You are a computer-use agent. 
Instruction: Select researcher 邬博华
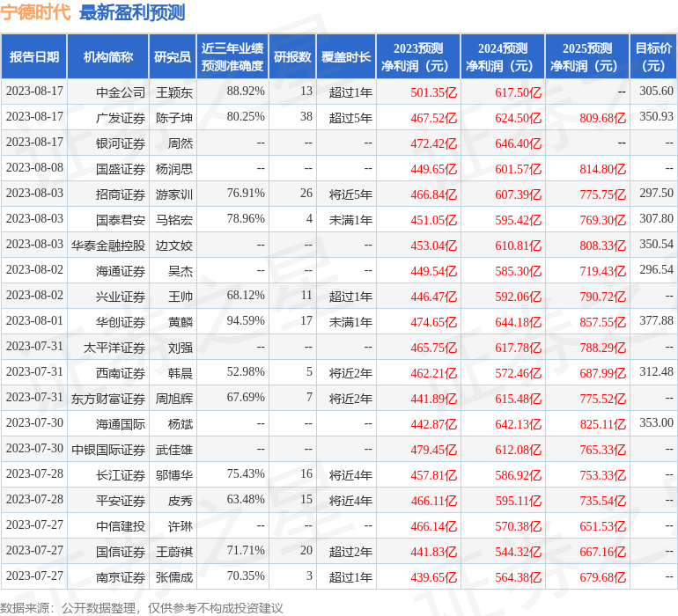[174, 474]
